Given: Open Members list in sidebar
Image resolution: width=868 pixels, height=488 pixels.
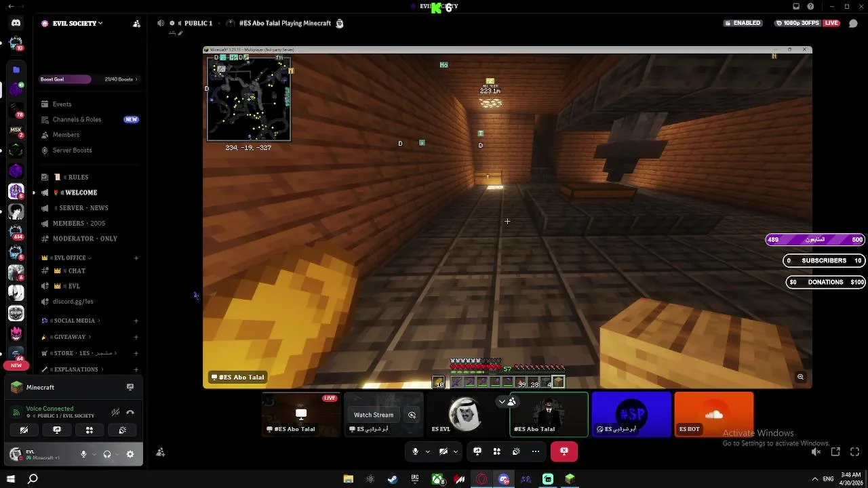Looking at the screenshot, I should coord(90,135).
